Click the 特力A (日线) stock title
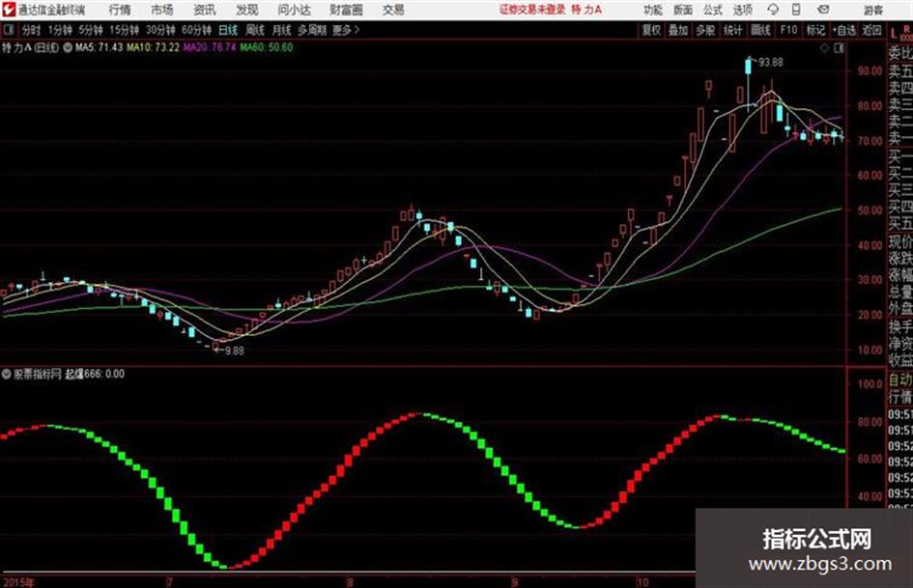The height and width of the screenshot is (588, 913). click(x=30, y=47)
